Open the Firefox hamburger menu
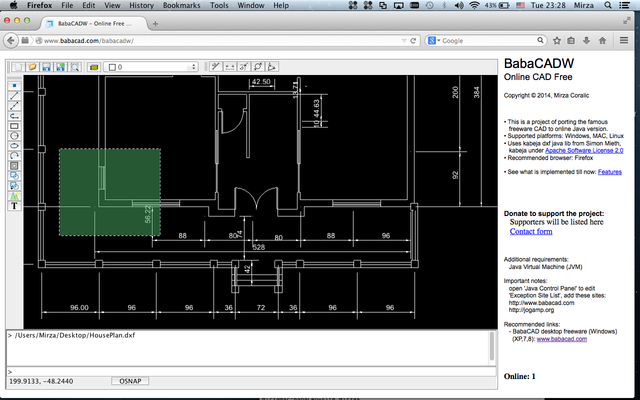This screenshot has width=640, height=400. click(x=624, y=40)
